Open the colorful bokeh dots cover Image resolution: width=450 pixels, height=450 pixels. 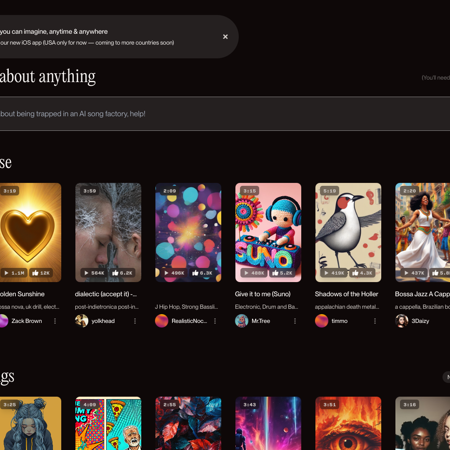[188, 232]
